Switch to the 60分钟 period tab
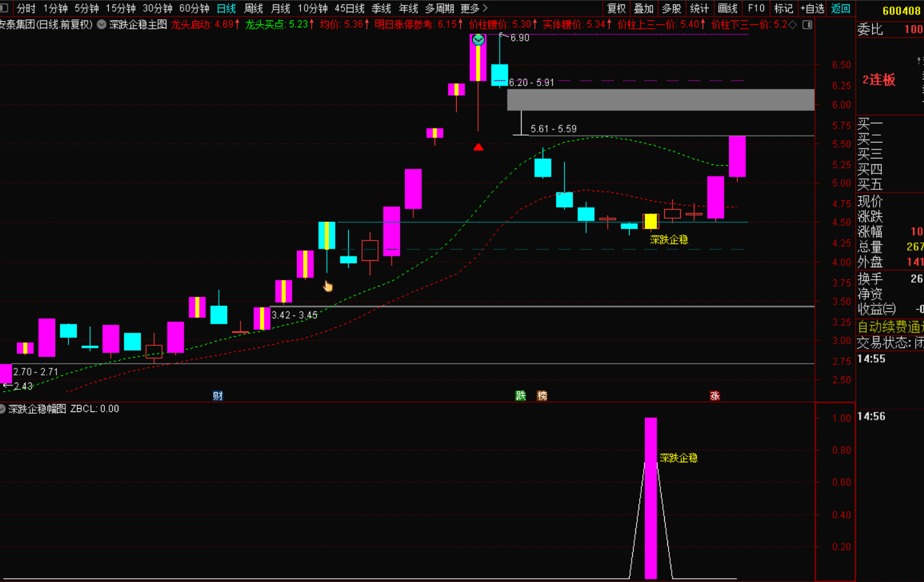The image size is (924, 582). tap(194, 8)
